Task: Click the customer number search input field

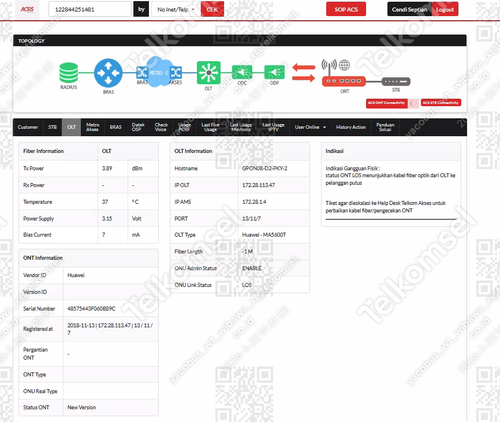Action: click(x=90, y=9)
